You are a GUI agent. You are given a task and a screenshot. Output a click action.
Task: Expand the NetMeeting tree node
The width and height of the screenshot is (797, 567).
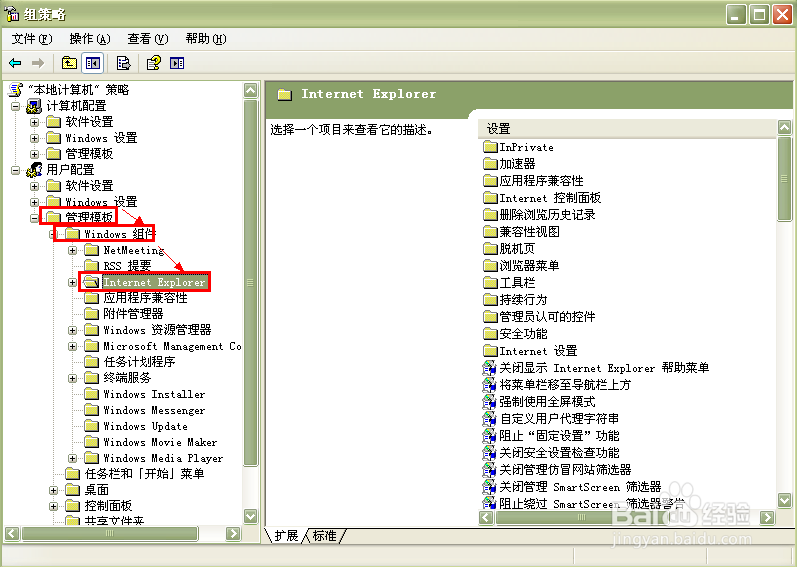[x=73, y=250]
